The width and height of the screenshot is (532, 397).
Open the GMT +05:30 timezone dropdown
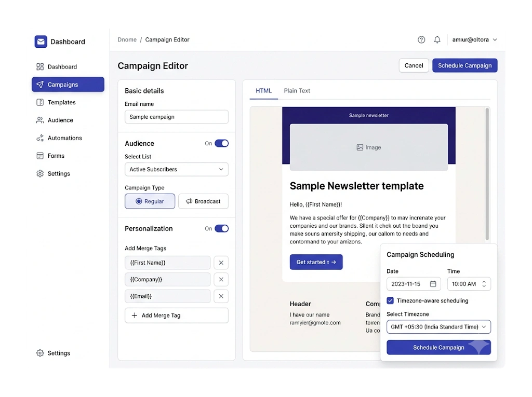(438, 327)
